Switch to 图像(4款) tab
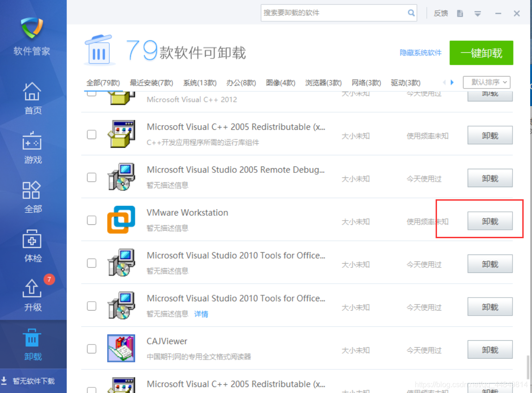Screen dimensions: 532x393 click(x=280, y=83)
